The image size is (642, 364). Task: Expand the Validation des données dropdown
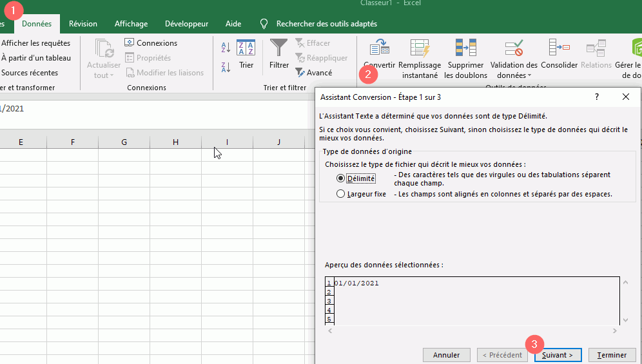click(x=530, y=76)
